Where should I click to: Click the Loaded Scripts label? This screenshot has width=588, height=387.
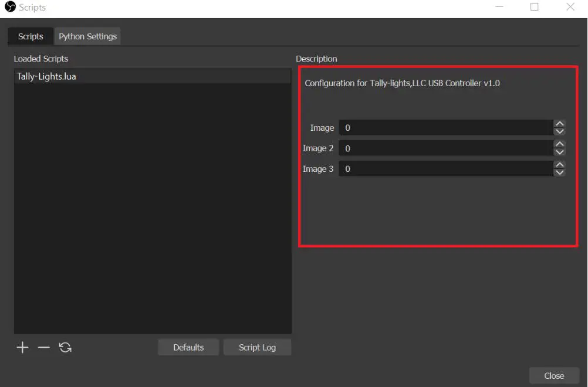coord(41,59)
